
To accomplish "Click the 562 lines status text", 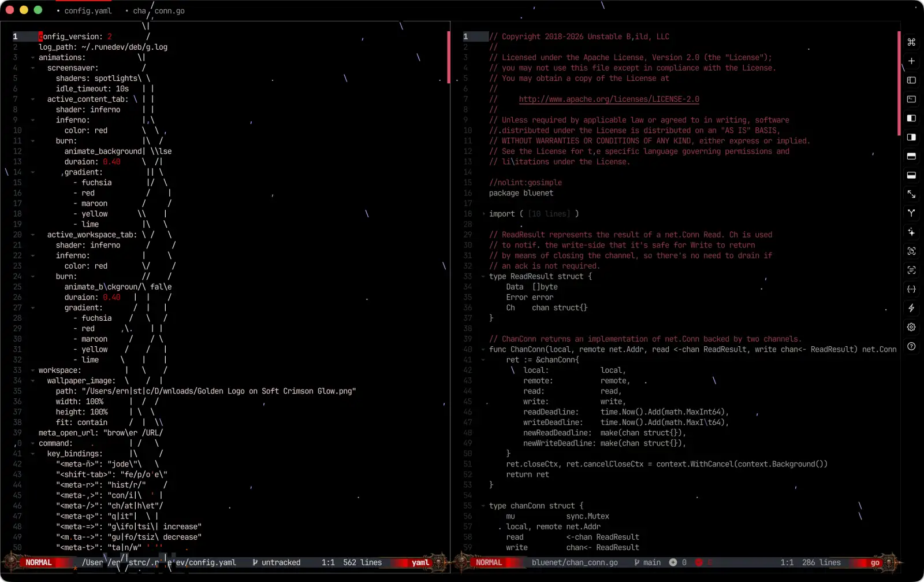I will (362, 562).
